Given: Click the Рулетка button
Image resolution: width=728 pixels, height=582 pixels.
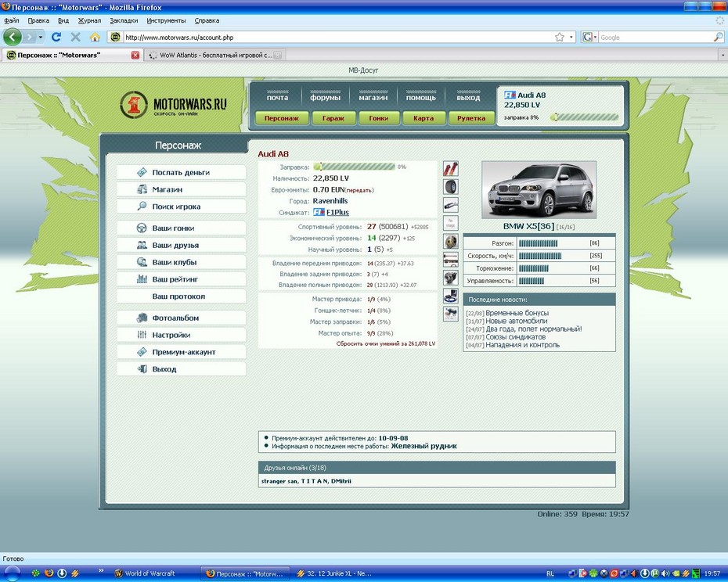Looking at the screenshot, I should [x=471, y=118].
